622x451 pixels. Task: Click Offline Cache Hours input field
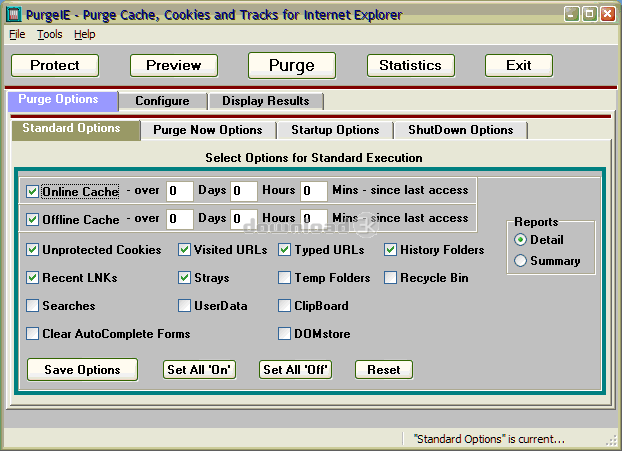244,219
